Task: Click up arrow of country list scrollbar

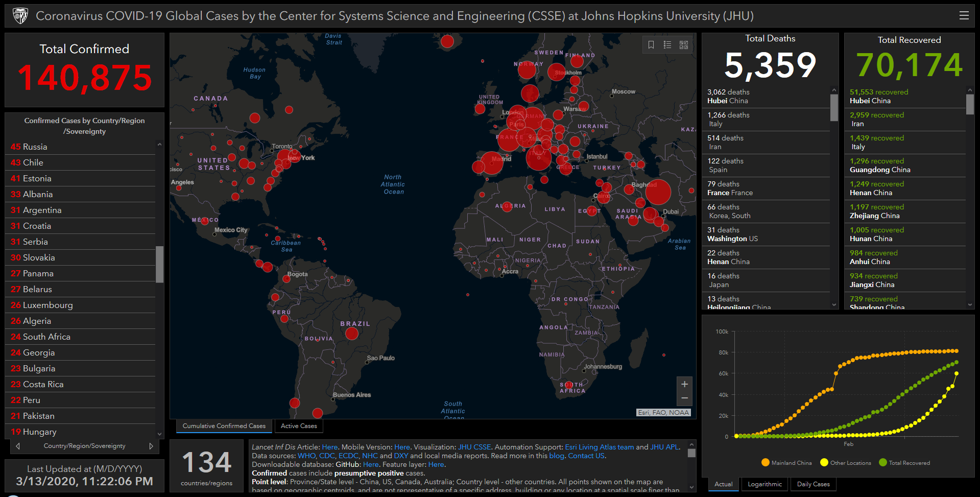Action: pos(160,145)
